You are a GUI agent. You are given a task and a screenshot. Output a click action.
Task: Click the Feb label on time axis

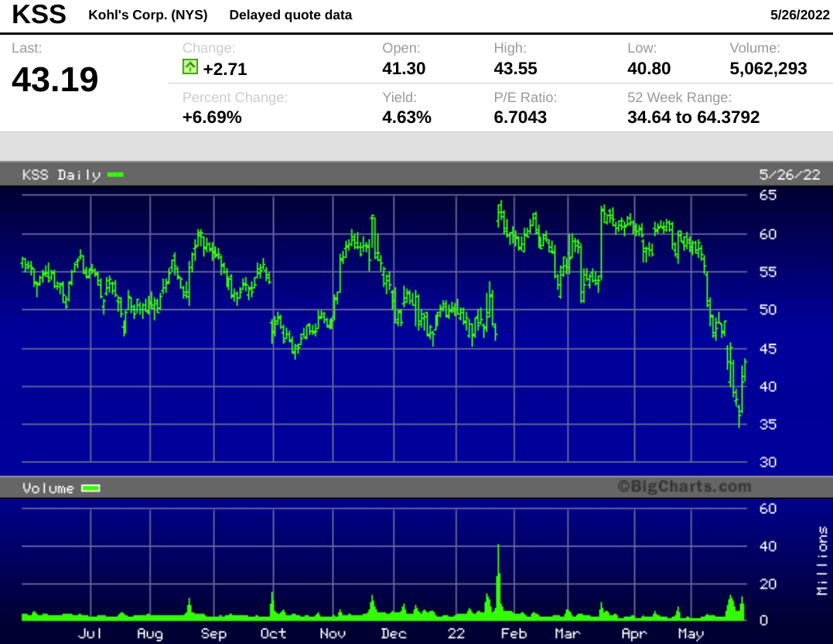point(514,633)
